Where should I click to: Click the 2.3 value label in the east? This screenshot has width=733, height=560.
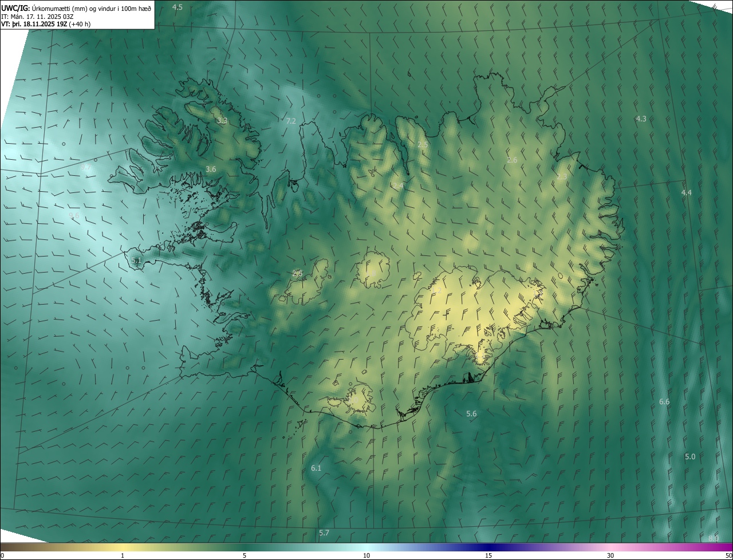[x=562, y=176]
